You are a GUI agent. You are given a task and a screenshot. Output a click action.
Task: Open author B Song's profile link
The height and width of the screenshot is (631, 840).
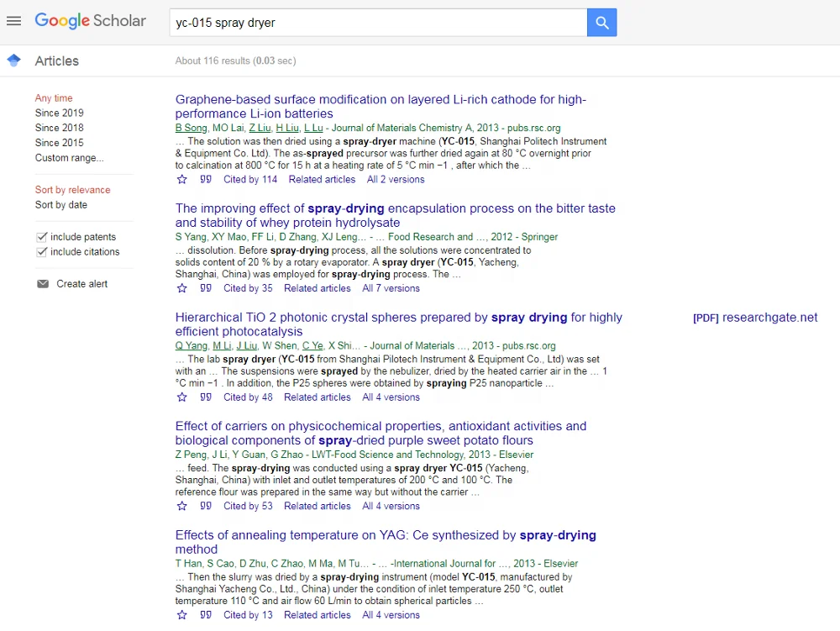(191, 128)
